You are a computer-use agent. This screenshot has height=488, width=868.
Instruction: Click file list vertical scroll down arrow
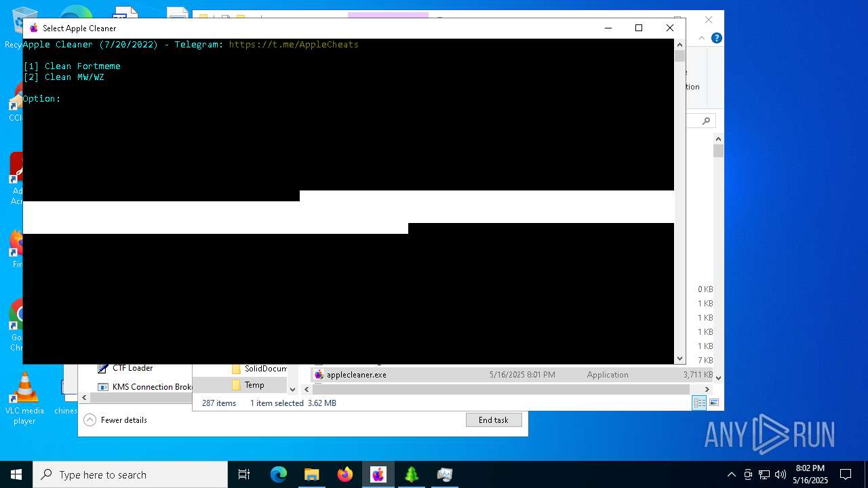pos(718,378)
